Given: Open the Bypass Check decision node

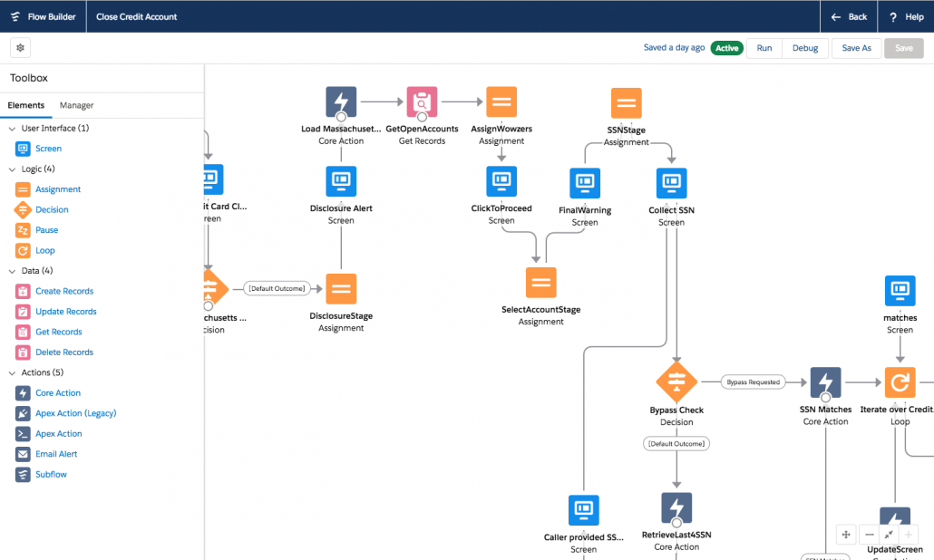Looking at the screenshot, I should [x=676, y=382].
